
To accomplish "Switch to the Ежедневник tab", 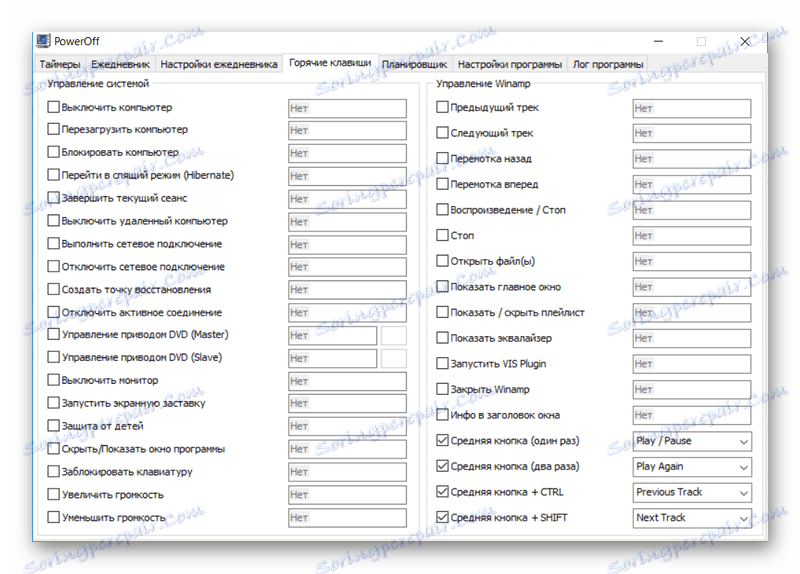I will pyautogui.click(x=120, y=64).
